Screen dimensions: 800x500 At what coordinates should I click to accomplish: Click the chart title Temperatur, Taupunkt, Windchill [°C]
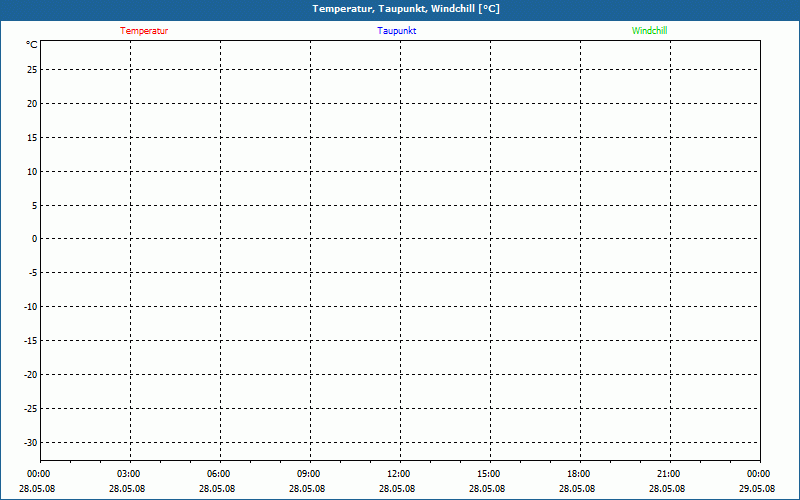coord(406,9)
